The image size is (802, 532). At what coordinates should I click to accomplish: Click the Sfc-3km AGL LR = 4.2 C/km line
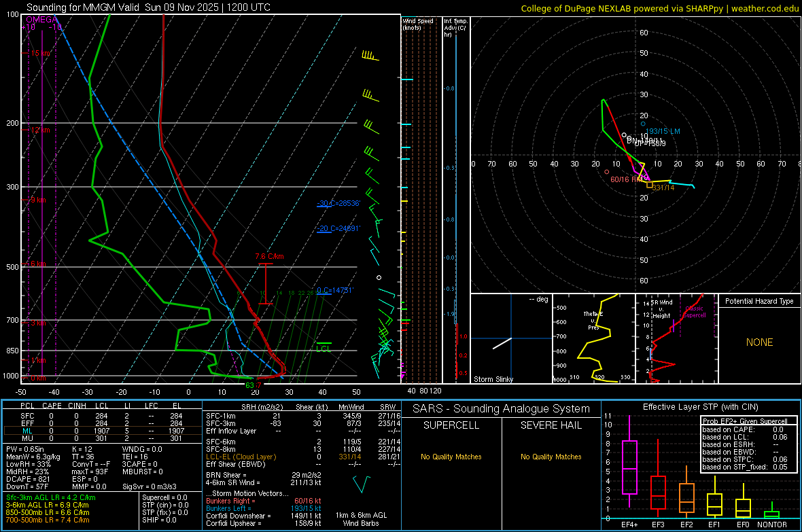click(x=51, y=497)
